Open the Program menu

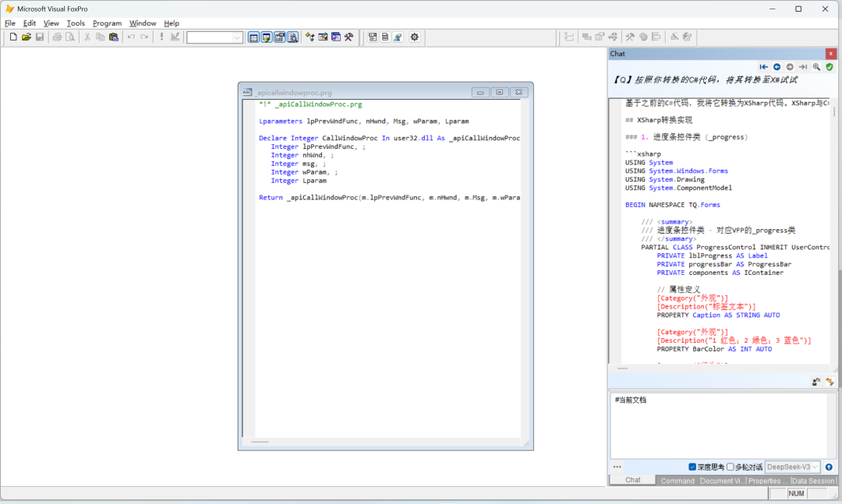pyautogui.click(x=107, y=23)
